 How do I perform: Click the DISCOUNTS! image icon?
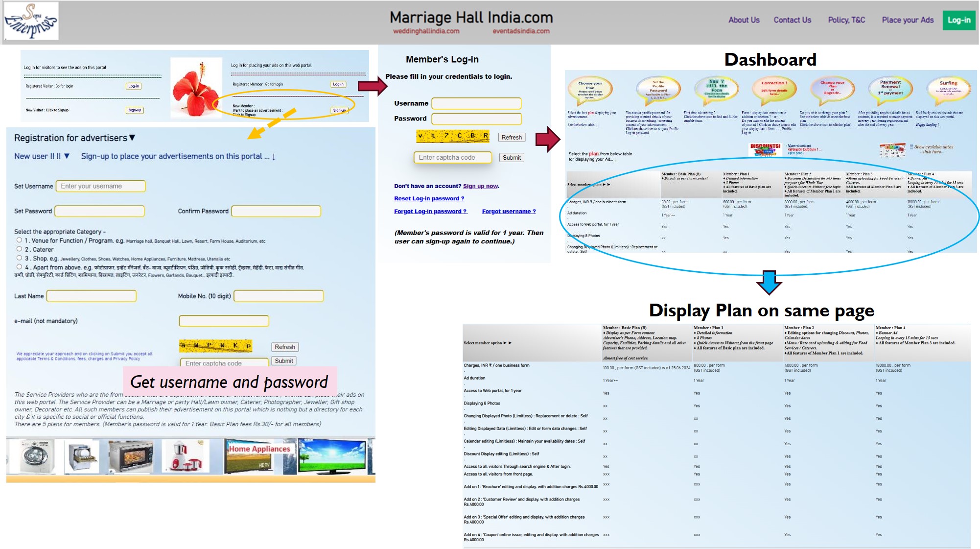pos(766,149)
